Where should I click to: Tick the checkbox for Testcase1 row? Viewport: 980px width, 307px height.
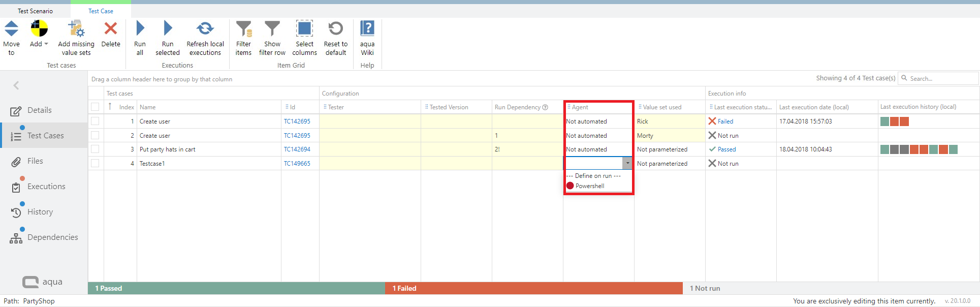click(x=95, y=163)
